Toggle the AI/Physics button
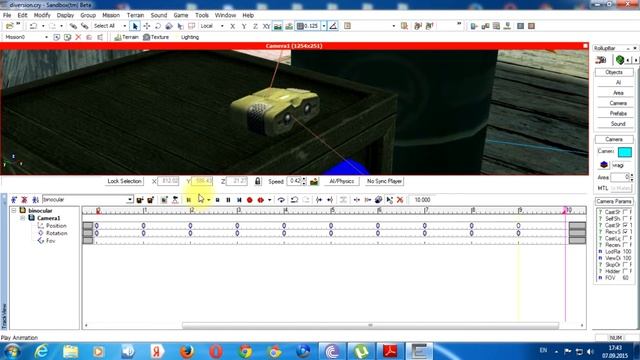This screenshot has width=640, height=360. coord(342,181)
